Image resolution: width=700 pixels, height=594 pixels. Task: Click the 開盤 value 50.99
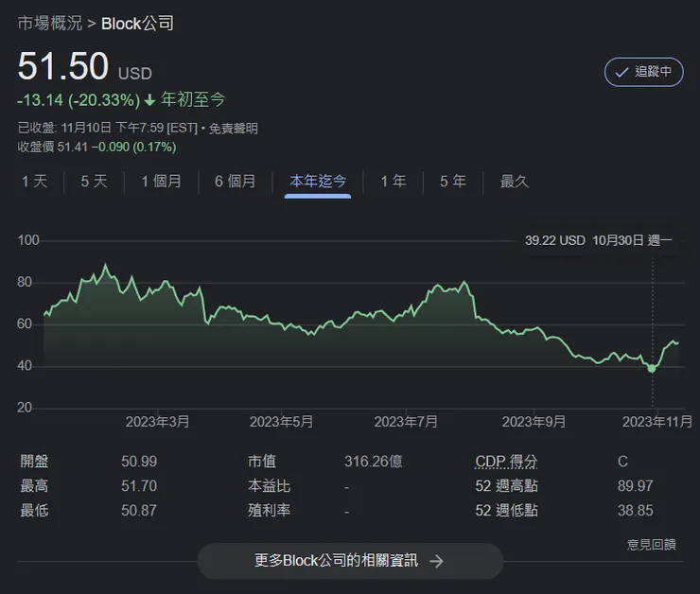pyautogui.click(x=139, y=461)
